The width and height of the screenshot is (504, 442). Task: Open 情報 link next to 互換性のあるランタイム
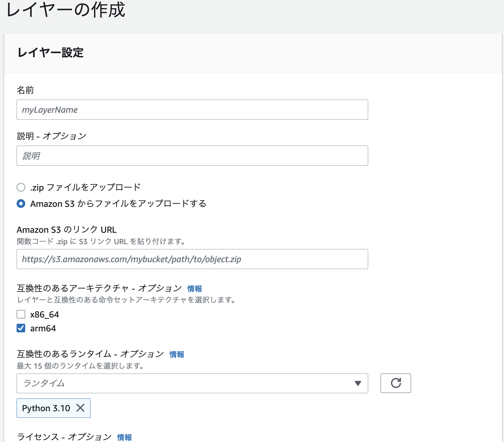pos(176,354)
